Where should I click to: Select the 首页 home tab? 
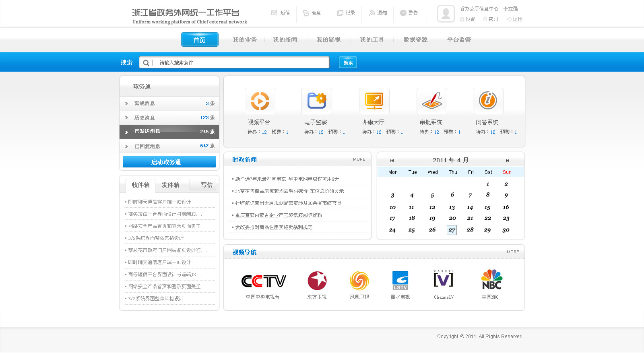(200, 39)
